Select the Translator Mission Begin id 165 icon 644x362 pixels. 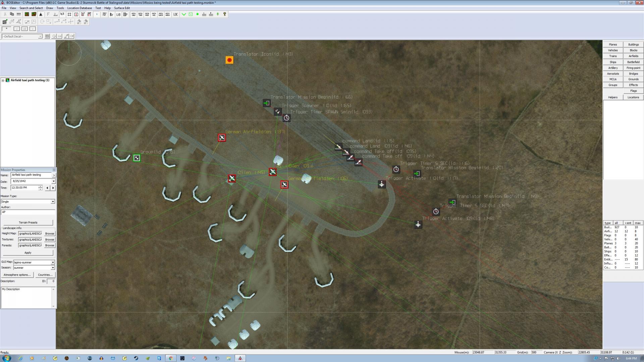(x=266, y=103)
